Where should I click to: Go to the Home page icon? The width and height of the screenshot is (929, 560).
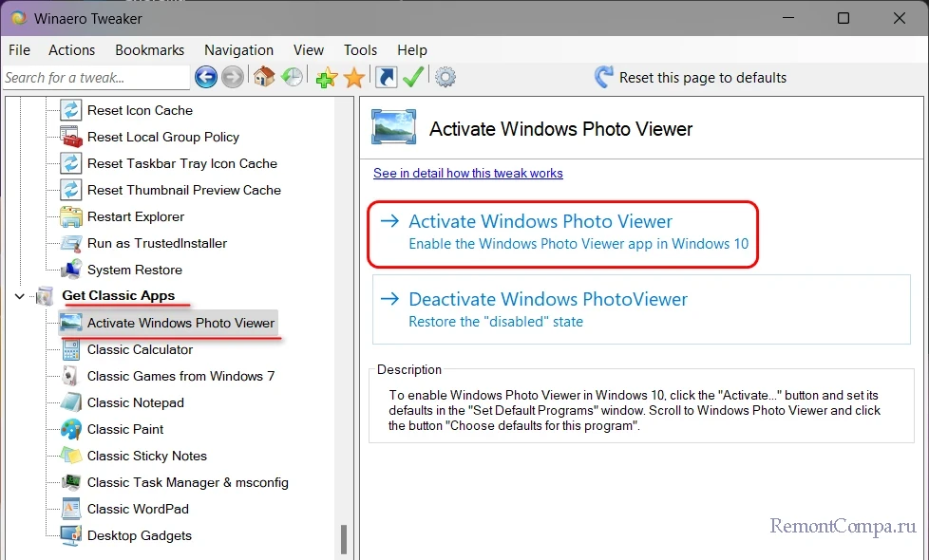point(264,77)
